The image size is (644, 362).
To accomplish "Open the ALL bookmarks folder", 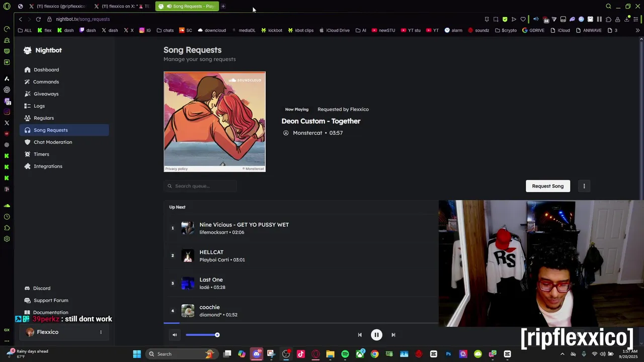I will [x=25, y=30].
